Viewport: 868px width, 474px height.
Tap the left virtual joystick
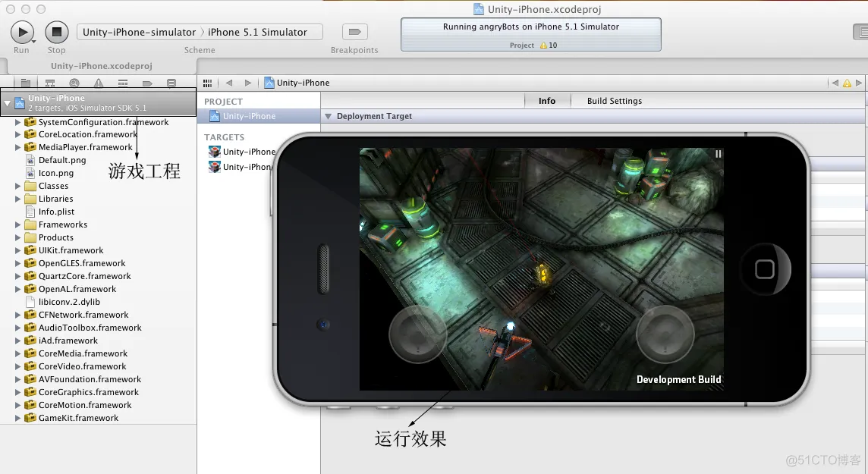pyautogui.click(x=418, y=334)
